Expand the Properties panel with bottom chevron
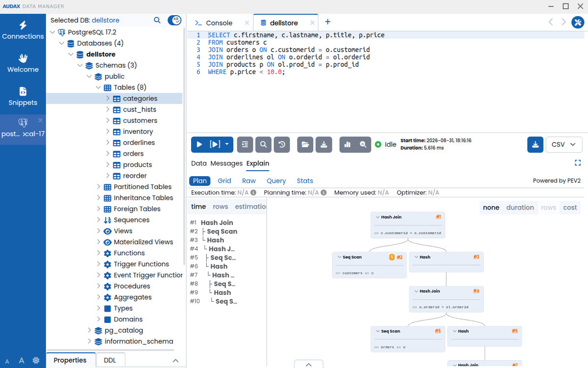This screenshot has width=588, height=368. pos(175,361)
